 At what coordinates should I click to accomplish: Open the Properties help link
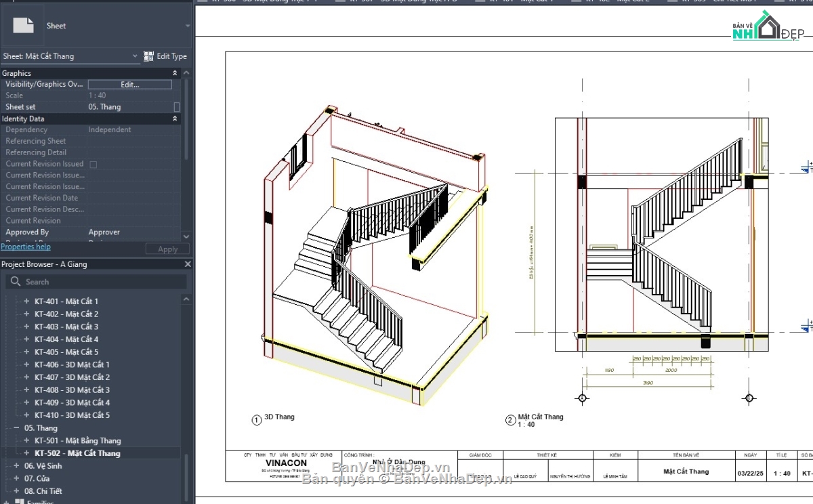26,247
